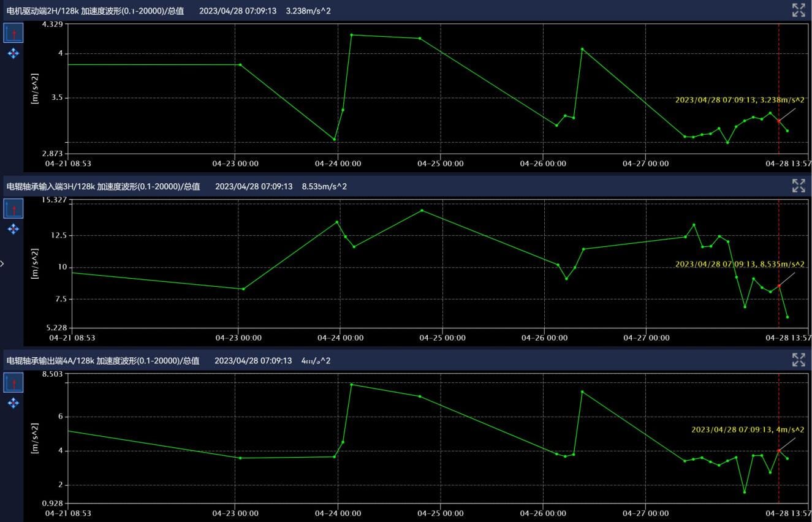Toggle the axis cursor button in 电辊轴承输入端3H panel

click(x=13, y=208)
